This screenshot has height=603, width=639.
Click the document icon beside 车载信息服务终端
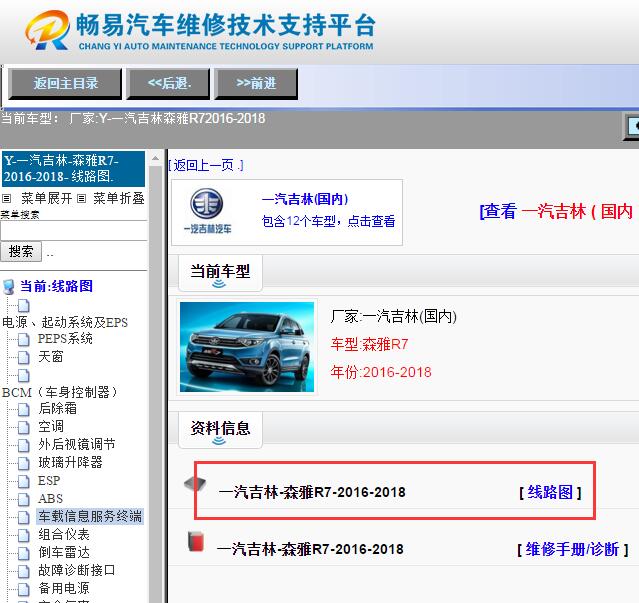point(24,517)
